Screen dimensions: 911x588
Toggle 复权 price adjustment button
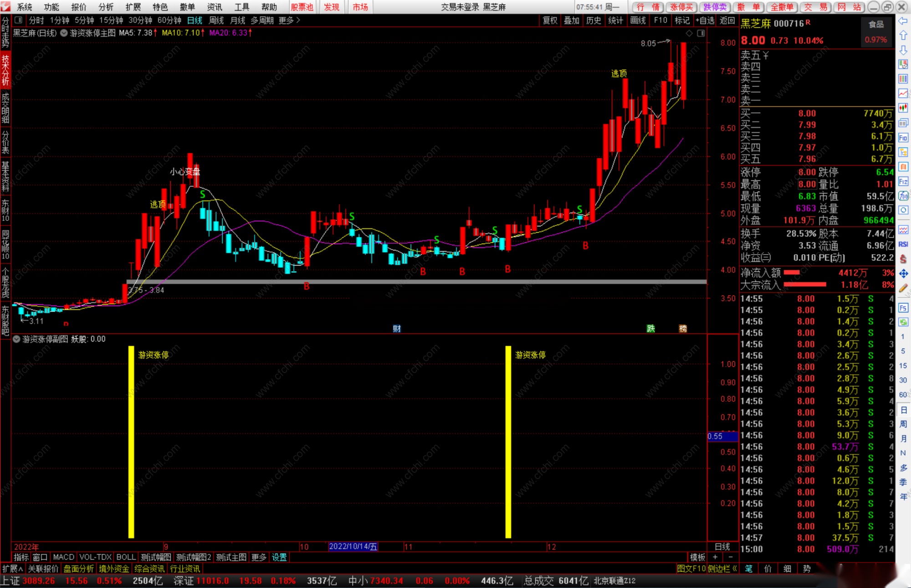[x=550, y=20]
